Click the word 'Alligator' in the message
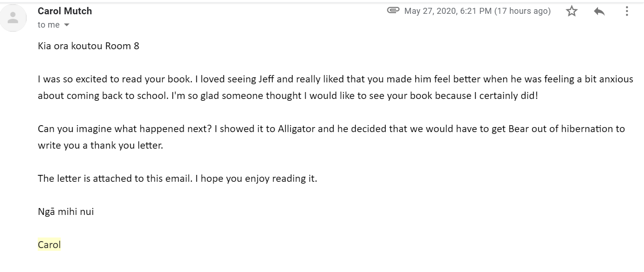This screenshot has height=272, width=644. pos(297,129)
